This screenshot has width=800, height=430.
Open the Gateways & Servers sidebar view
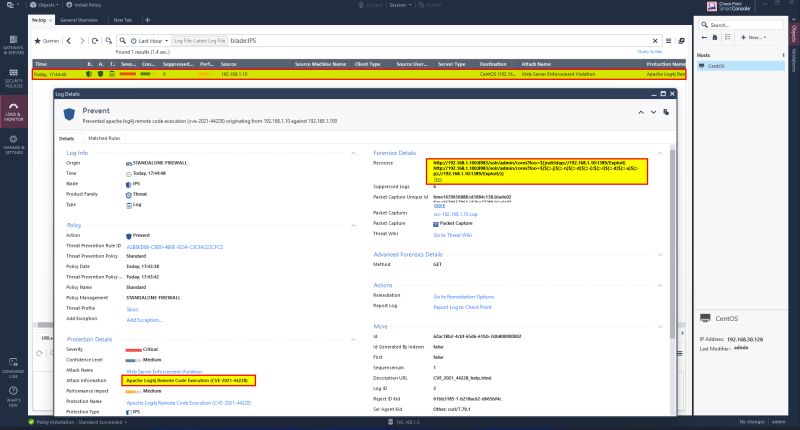(13, 45)
